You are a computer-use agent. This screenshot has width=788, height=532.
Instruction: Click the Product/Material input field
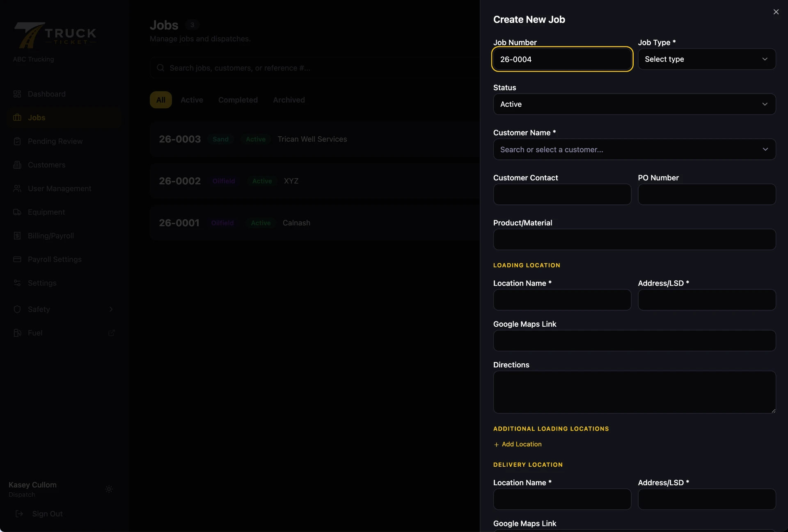635,239
